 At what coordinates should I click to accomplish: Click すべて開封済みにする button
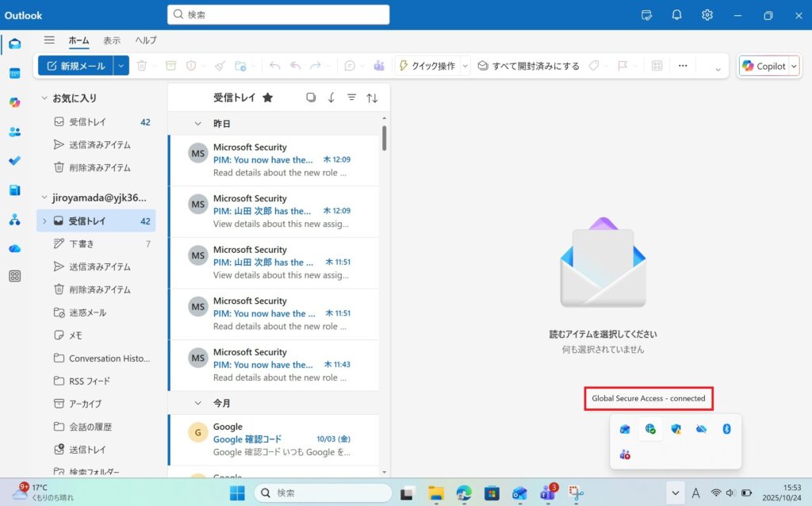pyautogui.click(x=528, y=66)
